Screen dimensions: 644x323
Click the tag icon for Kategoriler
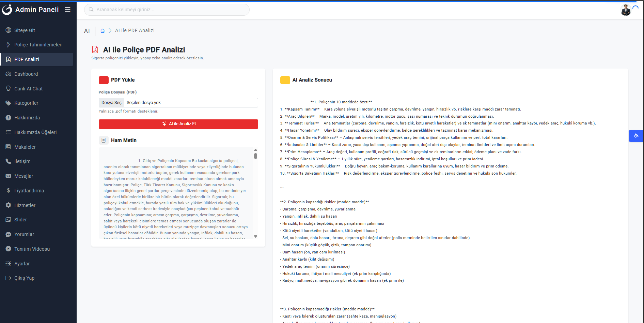pos(8,103)
